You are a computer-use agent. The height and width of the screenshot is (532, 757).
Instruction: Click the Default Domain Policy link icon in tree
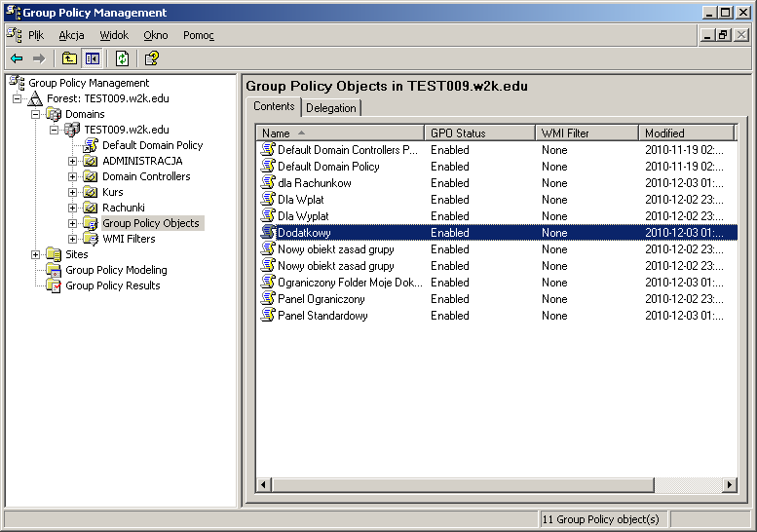(x=91, y=145)
